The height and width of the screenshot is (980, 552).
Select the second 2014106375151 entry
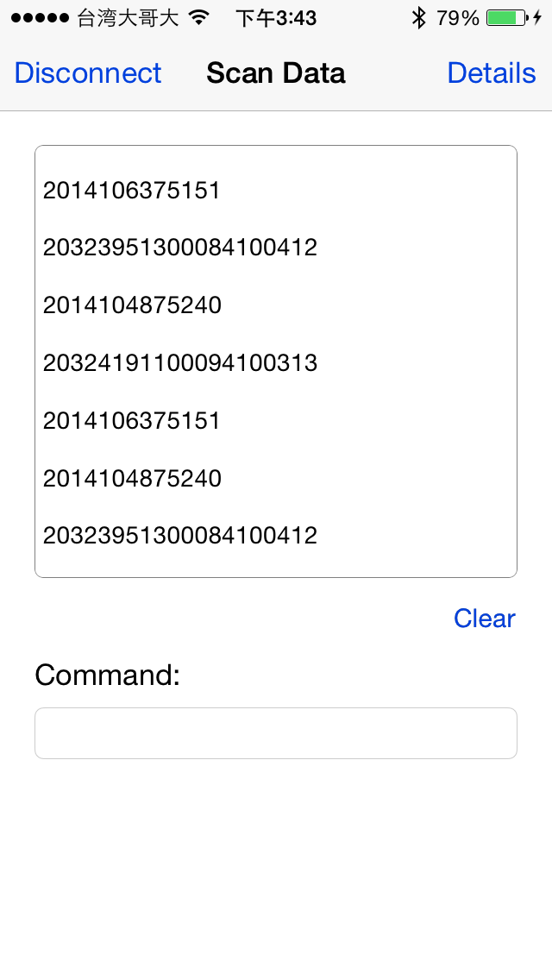[x=132, y=421]
